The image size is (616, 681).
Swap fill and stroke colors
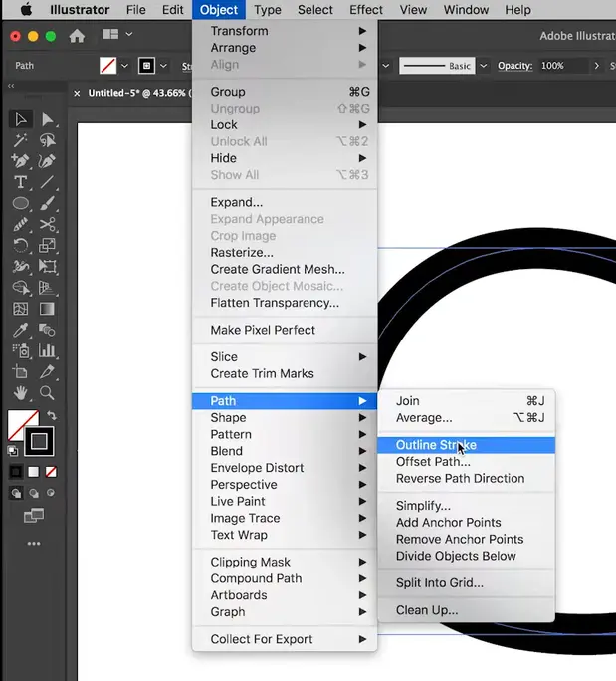tap(52, 416)
